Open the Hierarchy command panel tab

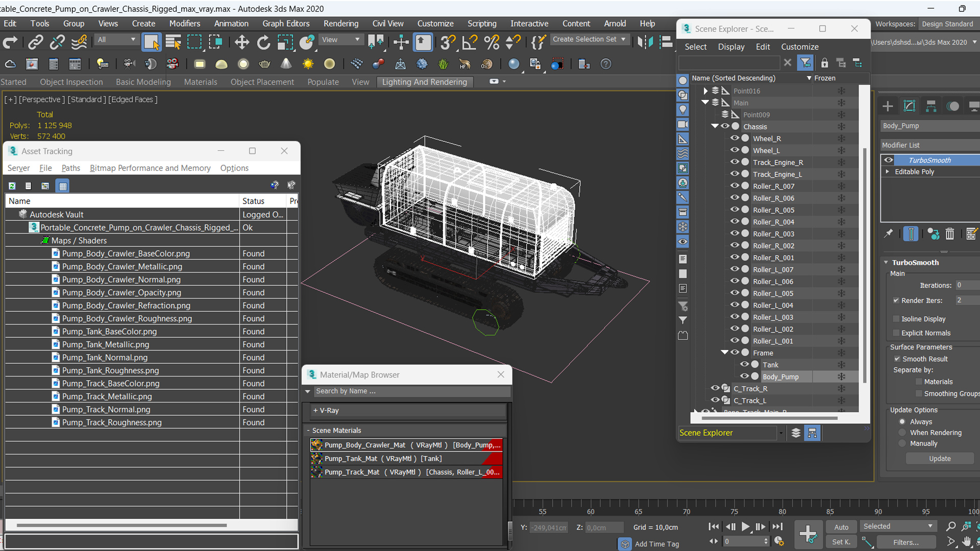pyautogui.click(x=931, y=106)
